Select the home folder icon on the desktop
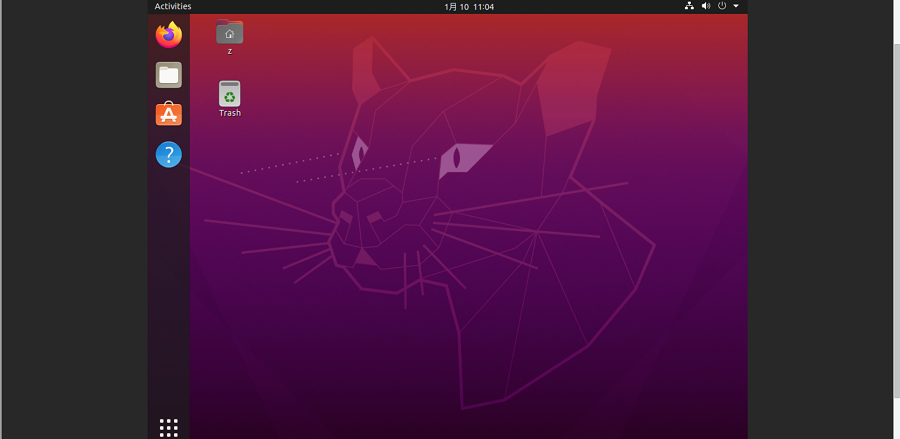The width and height of the screenshot is (900, 439). [230, 32]
